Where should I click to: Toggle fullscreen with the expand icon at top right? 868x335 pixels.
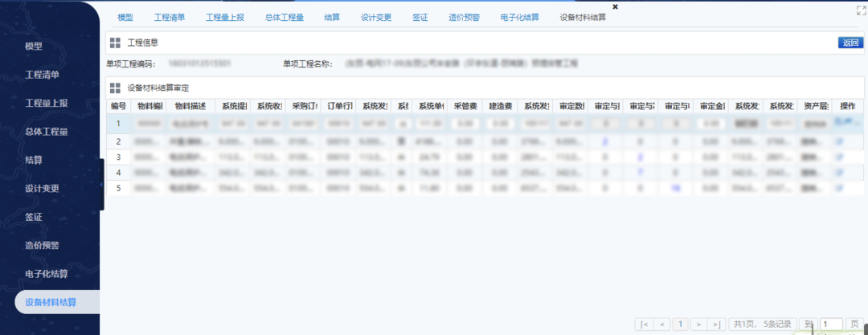860,10
